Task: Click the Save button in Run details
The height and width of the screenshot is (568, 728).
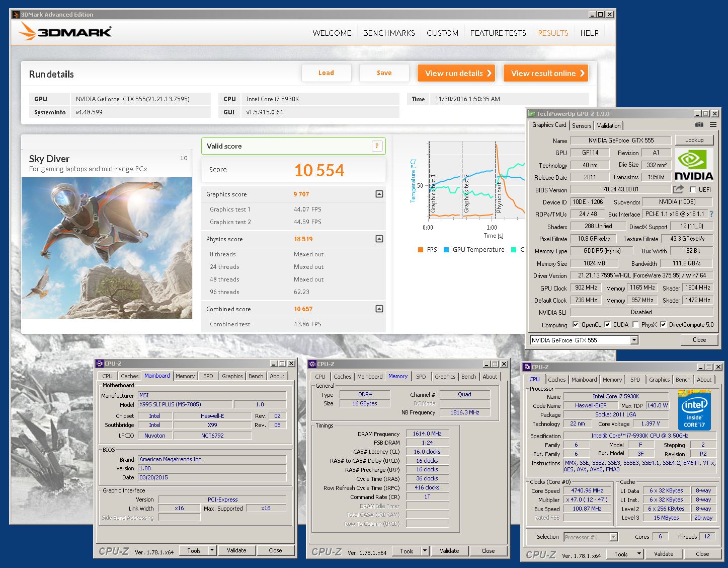Action: tap(384, 73)
